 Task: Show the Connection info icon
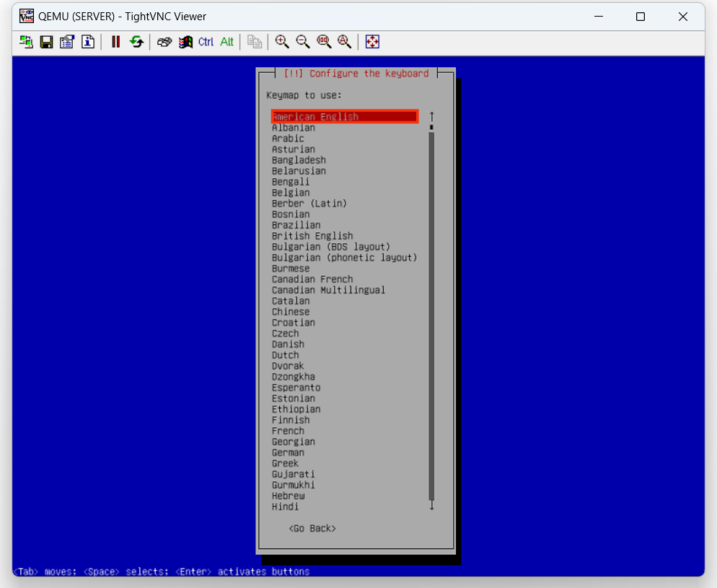tap(88, 42)
